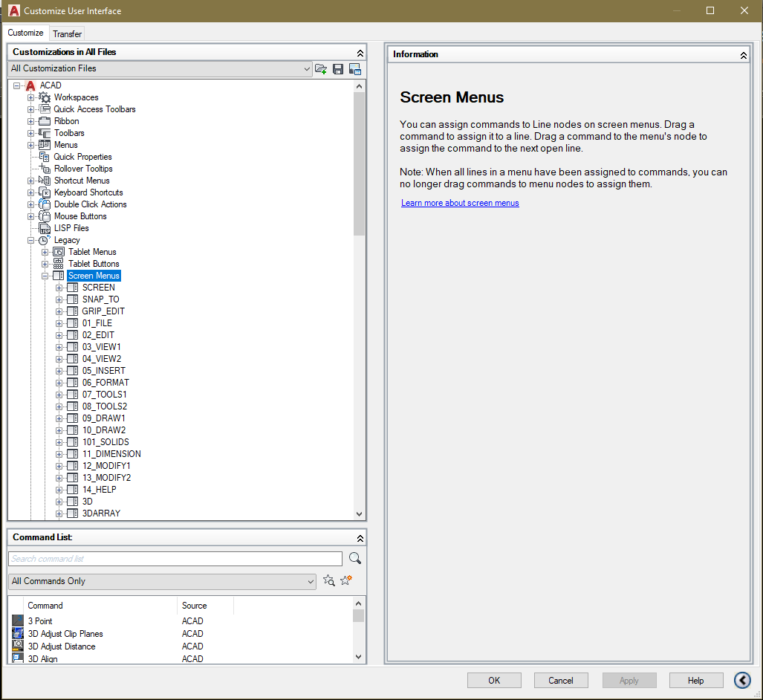This screenshot has width=763, height=700.
Task: Switch to the Transfer tab
Action: tap(67, 33)
